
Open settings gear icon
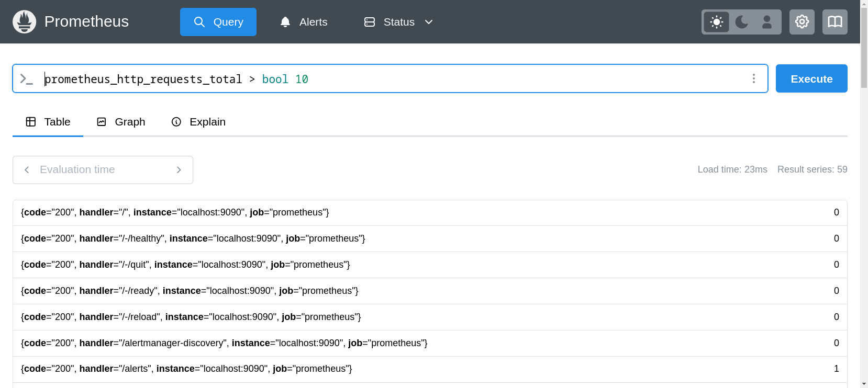802,22
